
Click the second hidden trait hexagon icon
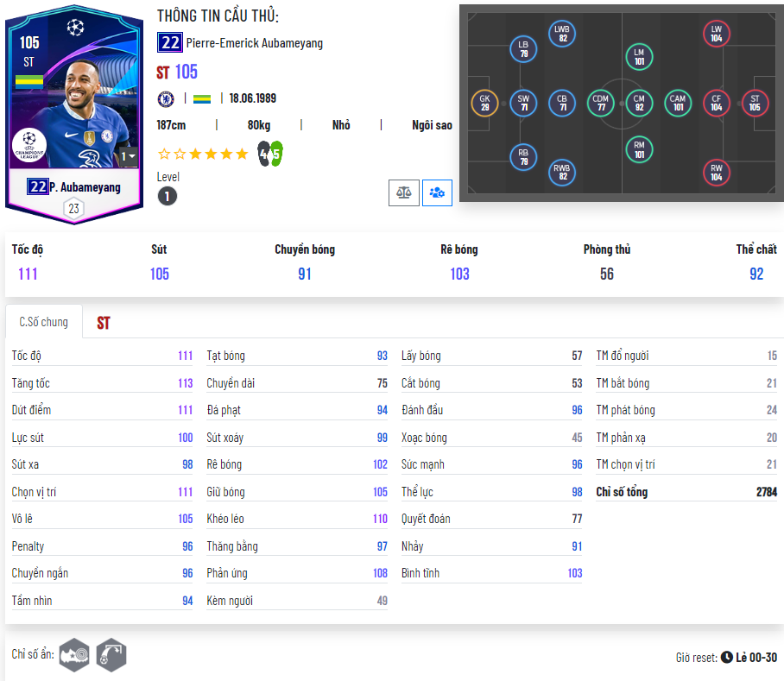(111, 654)
